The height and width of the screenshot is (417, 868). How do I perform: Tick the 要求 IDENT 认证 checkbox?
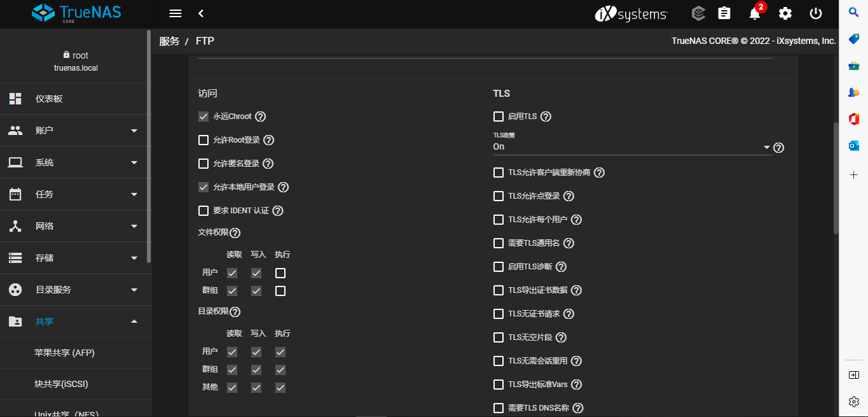pyautogui.click(x=203, y=211)
